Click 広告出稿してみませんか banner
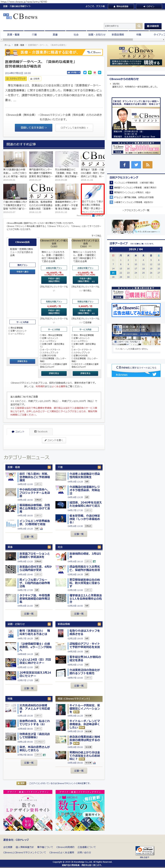Viewport: 165px width, 868px height. [x=136, y=310]
